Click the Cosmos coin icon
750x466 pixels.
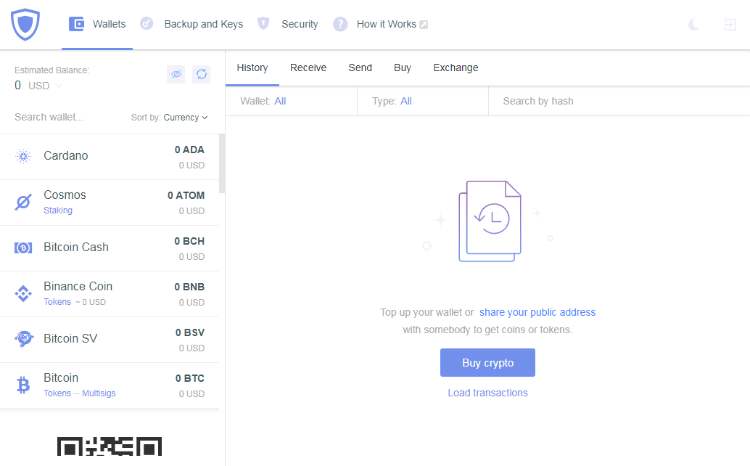[23, 202]
